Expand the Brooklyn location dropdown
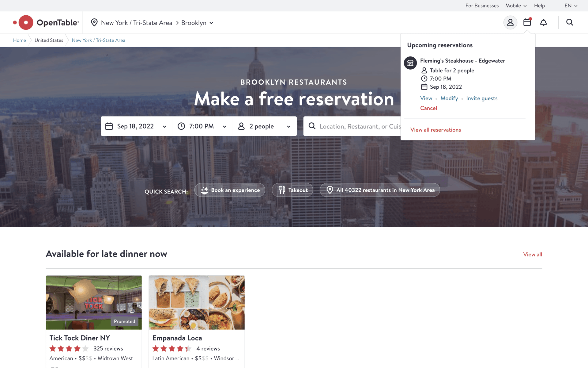588x368 pixels. click(x=197, y=23)
